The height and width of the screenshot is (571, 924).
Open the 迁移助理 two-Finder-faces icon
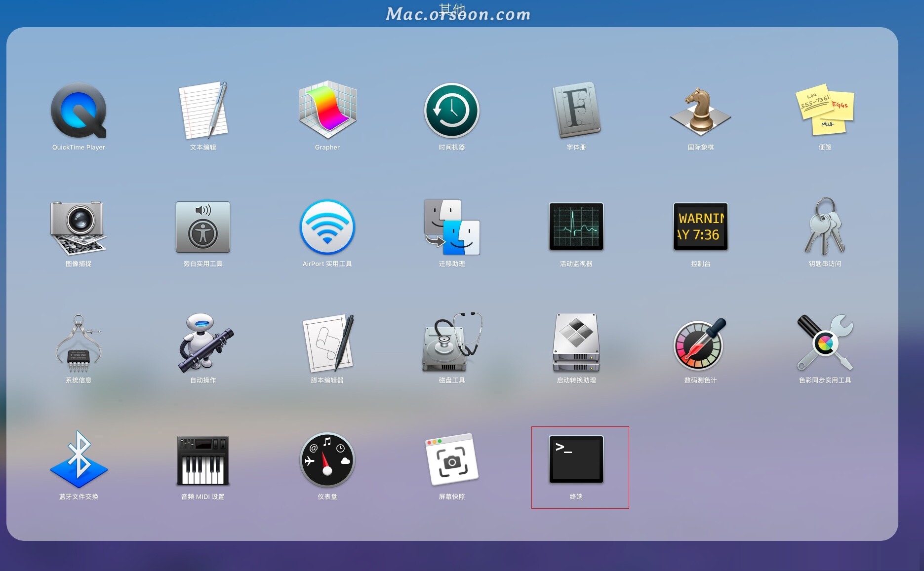click(452, 227)
